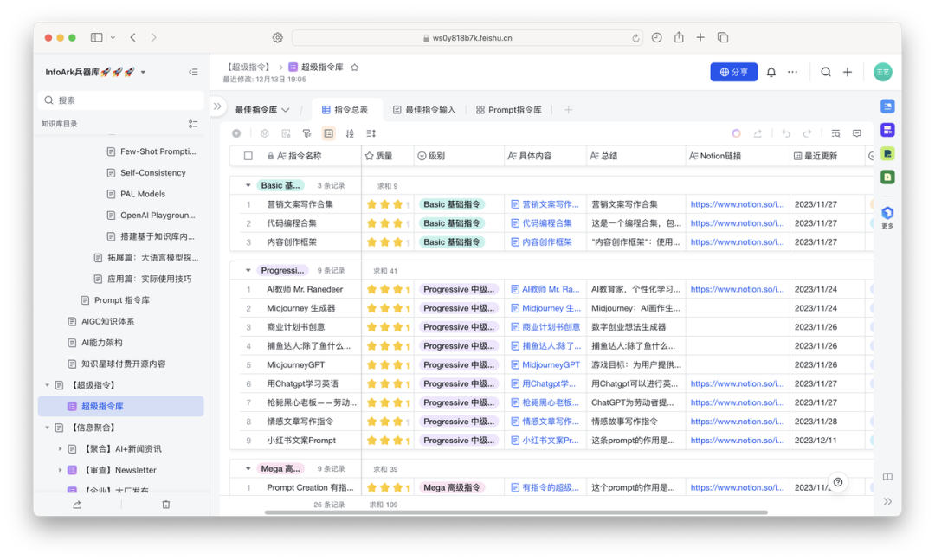Open the comments icon in table toolbar
This screenshot has height=560, width=935.
tap(857, 133)
